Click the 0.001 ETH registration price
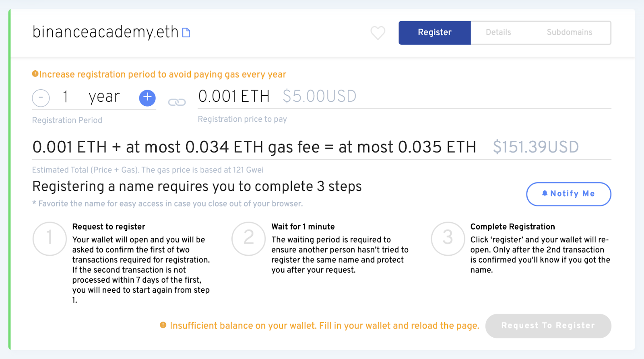The image size is (644, 359). [234, 96]
